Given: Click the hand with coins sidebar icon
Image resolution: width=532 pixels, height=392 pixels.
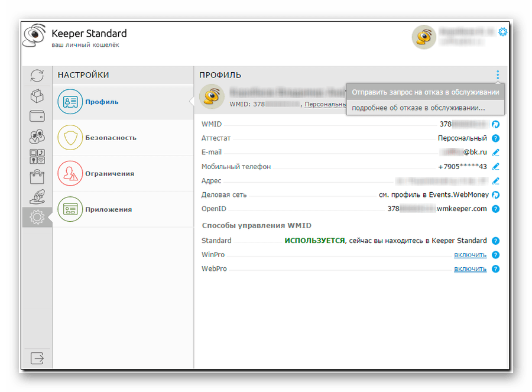Looking at the screenshot, I should coord(37,197).
